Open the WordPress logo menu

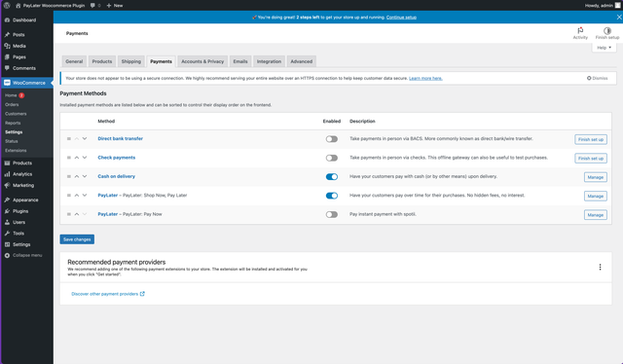(x=7, y=6)
